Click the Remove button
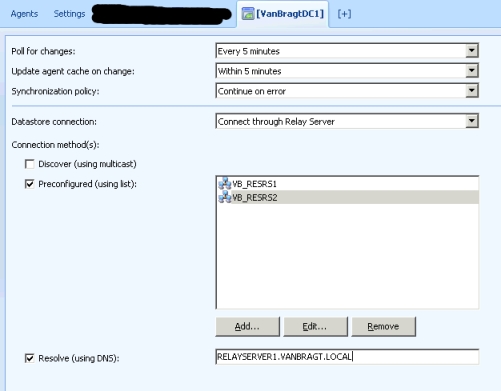Image resolution: width=501 pixels, height=391 pixels. [x=383, y=326]
